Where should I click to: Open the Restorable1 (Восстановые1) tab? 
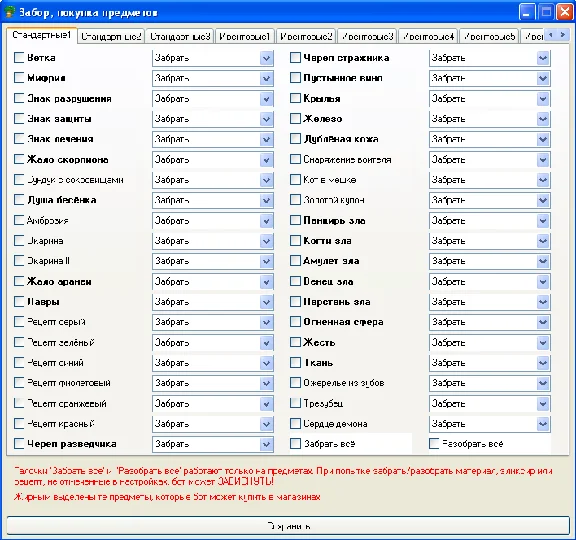pos(245,36)
